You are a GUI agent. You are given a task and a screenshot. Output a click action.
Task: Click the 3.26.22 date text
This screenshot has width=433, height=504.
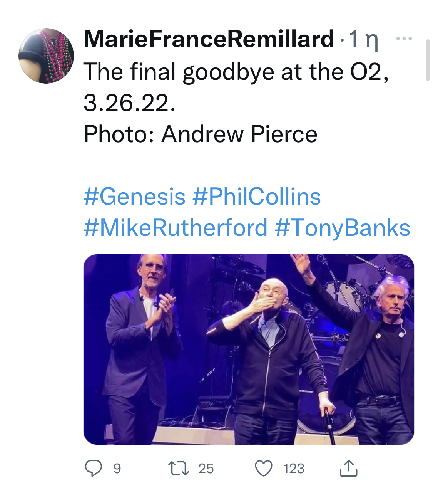click(x=129, y=103)
